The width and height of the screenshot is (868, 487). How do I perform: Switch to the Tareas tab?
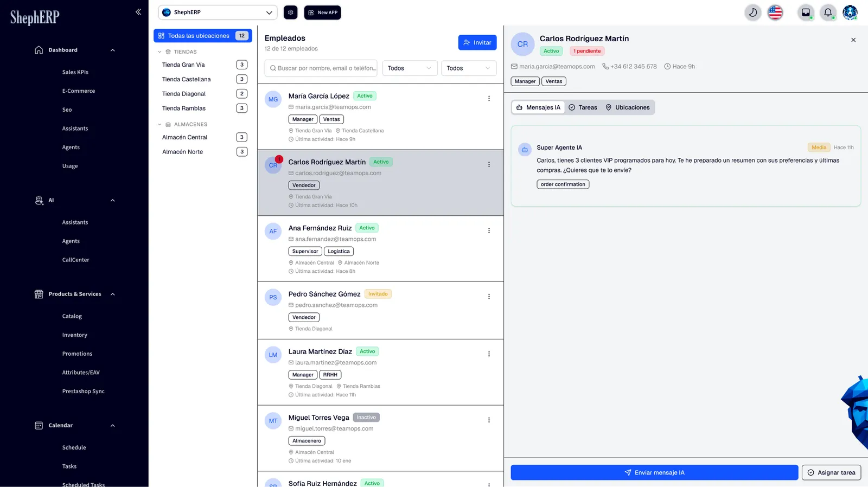(583, 107)
